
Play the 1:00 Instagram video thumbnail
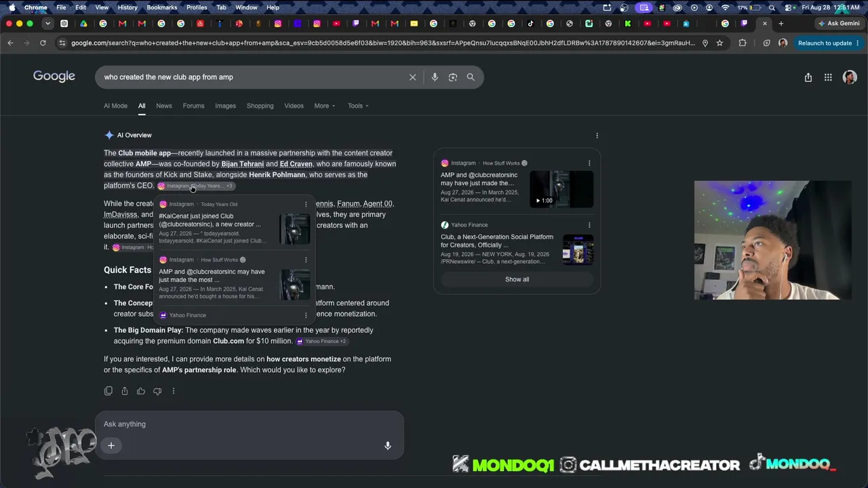561,189
